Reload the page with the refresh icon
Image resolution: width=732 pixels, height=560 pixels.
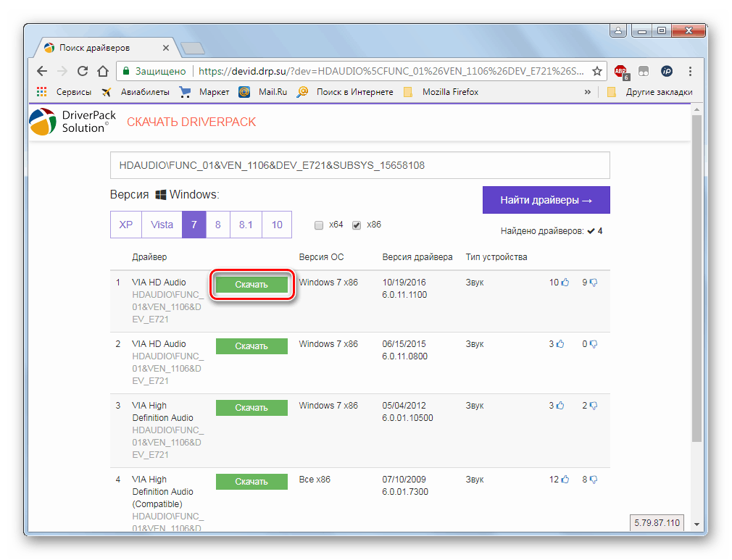[83, 71]
